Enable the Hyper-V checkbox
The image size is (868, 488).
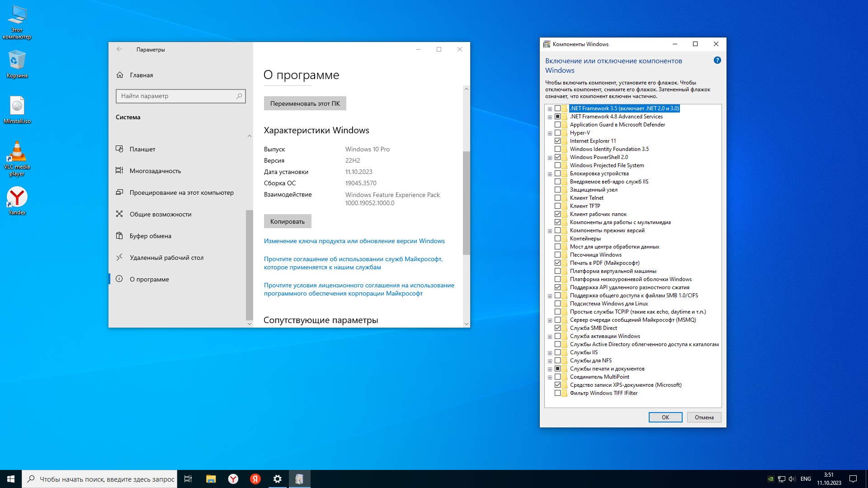[x=557, y=133]
